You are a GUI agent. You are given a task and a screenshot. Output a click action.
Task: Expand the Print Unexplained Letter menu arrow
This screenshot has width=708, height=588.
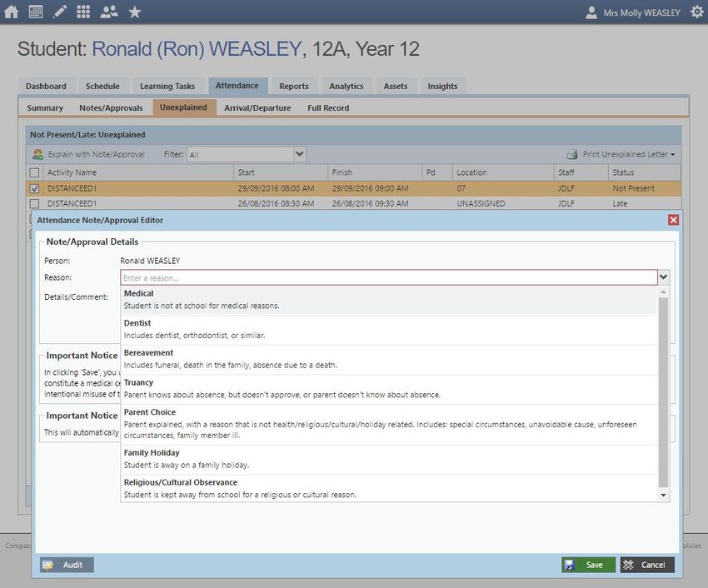673,154
